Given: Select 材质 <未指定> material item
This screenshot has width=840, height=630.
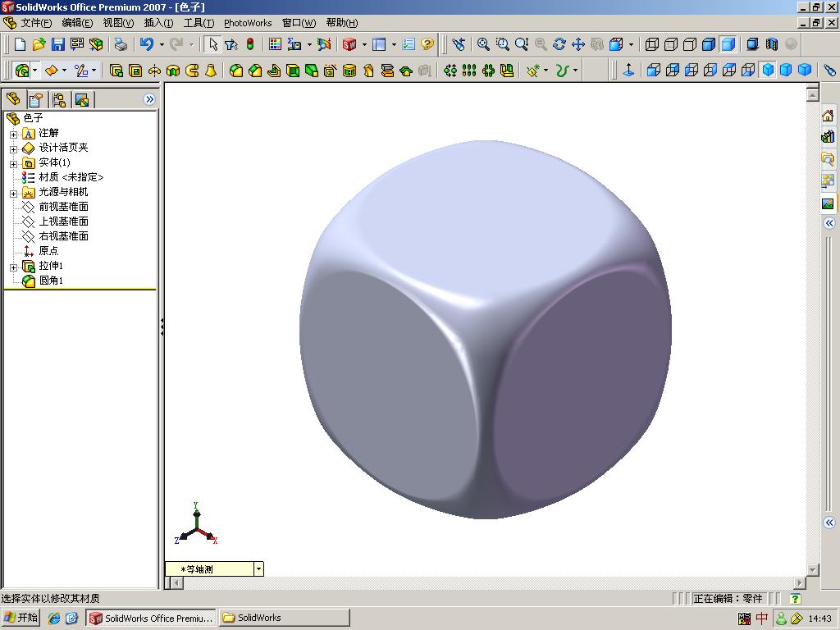Looking at the screenshot, I should point(71,177).
